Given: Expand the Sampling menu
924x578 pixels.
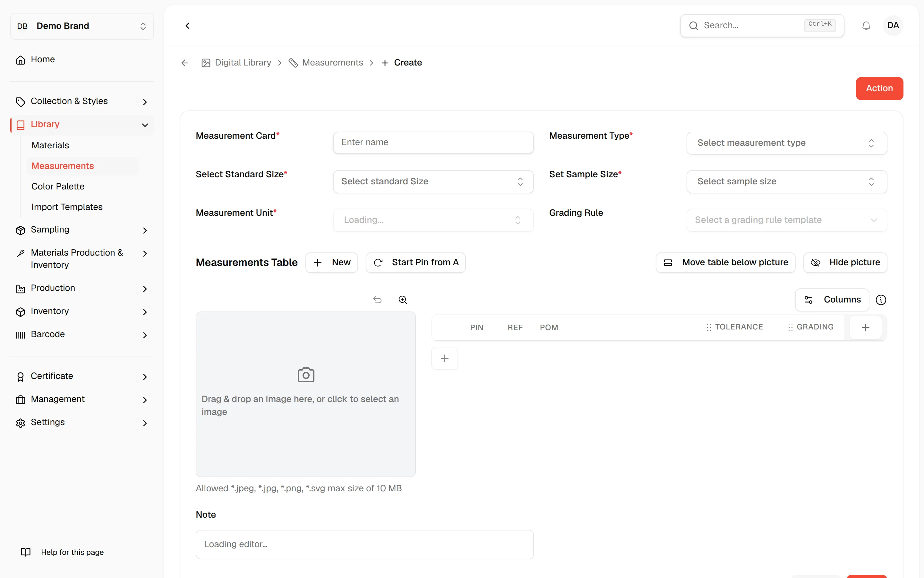Looking at the screenshot, I should pos(82,230).
